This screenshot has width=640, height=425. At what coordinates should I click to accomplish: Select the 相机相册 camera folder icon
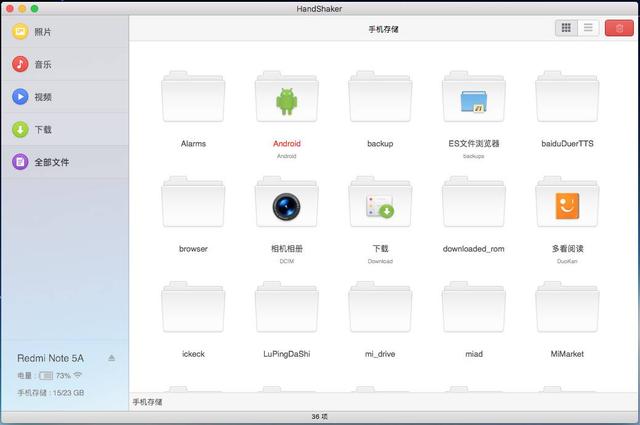[x=287, y=202]
